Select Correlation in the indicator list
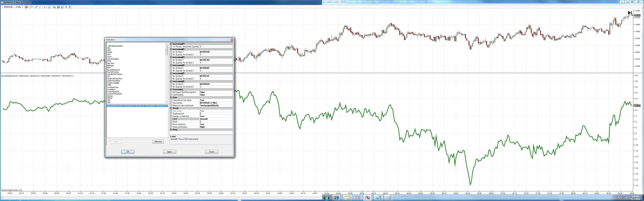644x201 pixels. pyautogui.click(x=111, y=89)
